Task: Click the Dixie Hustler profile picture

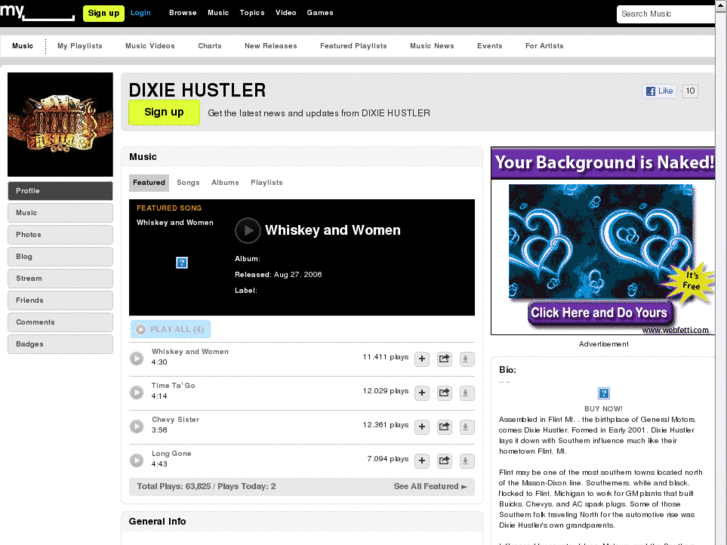Action: pos(60,125)
